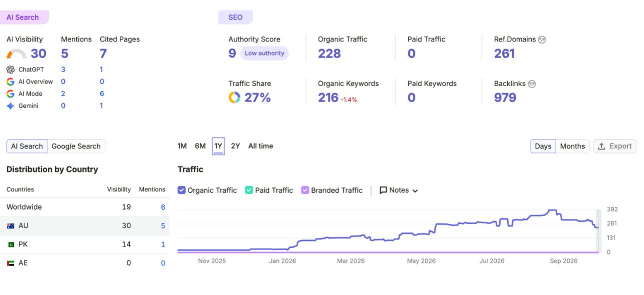Click the Sep 2026 axis label

tap(563, 261)
